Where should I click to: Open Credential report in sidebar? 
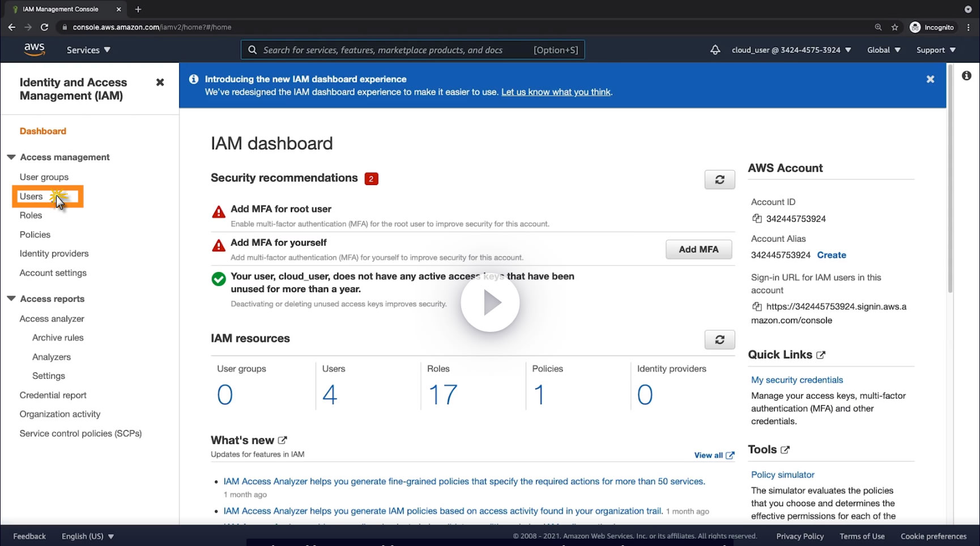[53, 395]
